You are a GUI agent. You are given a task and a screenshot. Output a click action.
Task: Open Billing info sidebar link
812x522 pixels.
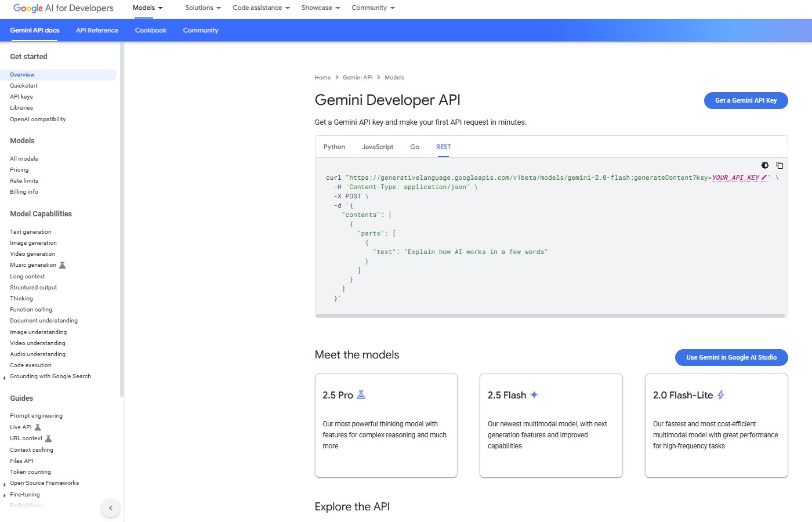(24, 192)
